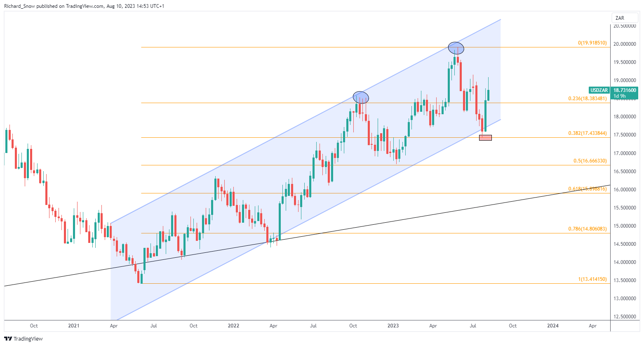Select the 0.618 Fibonacci level label

[x=588, y=189]
